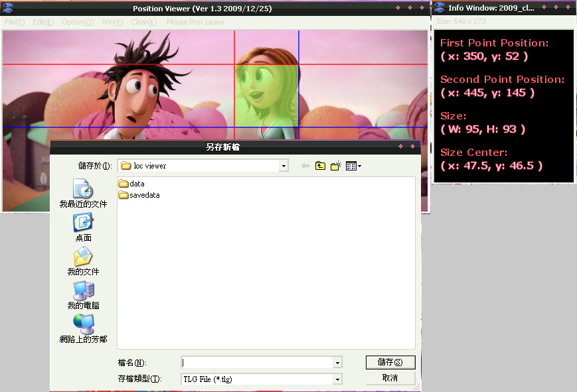Open the Edit(E) menu
The height and width of the screenshot is (392, 577).
(43, 22)
